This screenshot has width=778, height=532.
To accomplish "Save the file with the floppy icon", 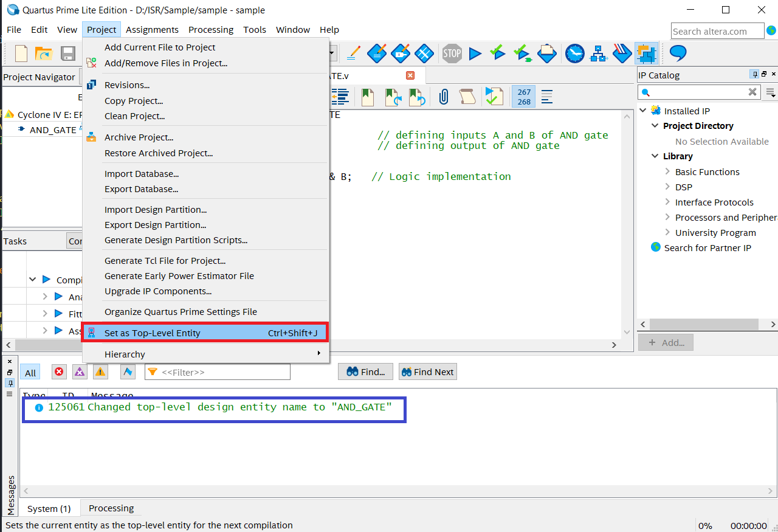I will (x=67, y=54).
